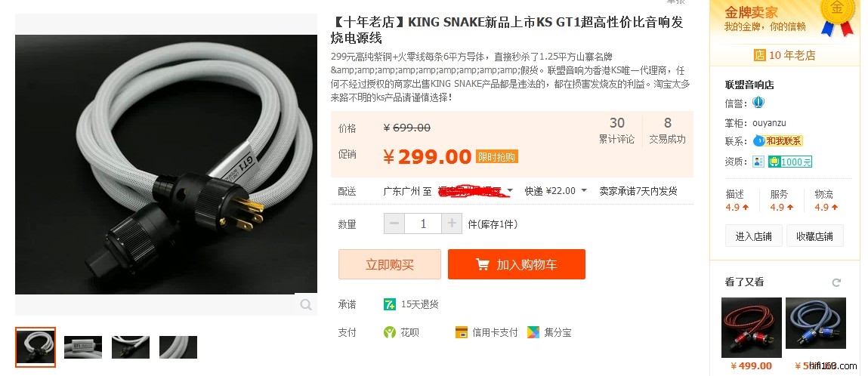
Task: Decrease quantity with the minus button
Action: pyautogui.click(x=394, y=224)
